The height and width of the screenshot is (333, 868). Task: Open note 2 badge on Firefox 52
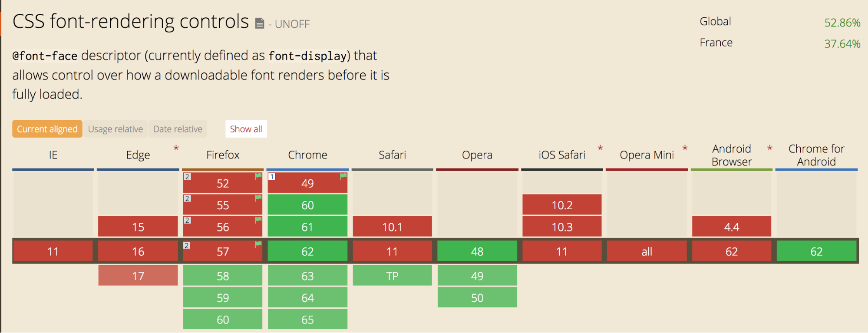point(187,176)
